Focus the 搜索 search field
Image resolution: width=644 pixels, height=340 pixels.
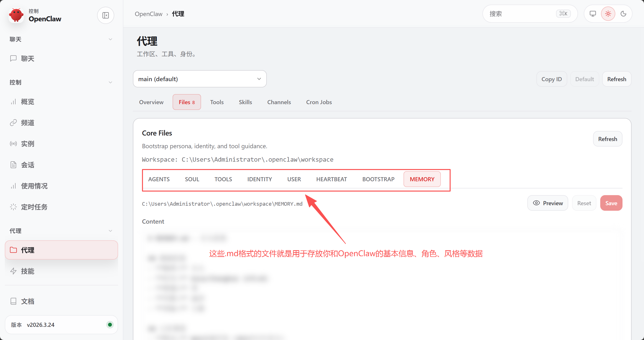[520, 14]
